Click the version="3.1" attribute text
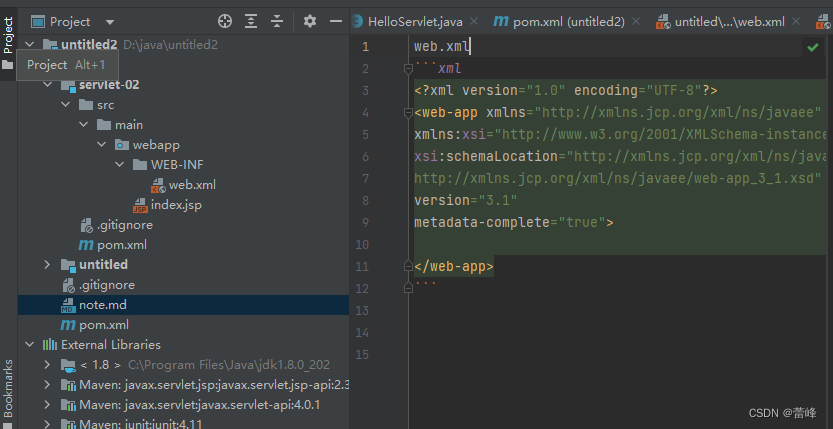This screenshot has height=429, width=833. point(465,200)
